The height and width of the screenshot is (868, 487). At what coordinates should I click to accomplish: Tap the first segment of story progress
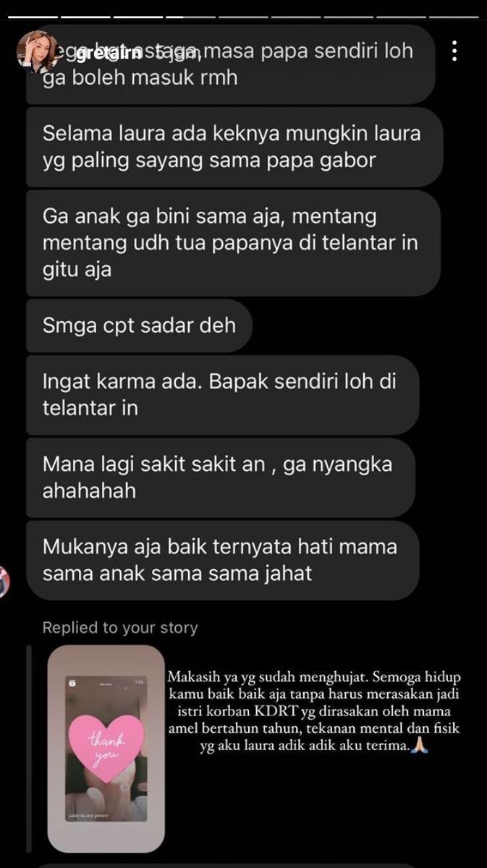click(32, 16)
